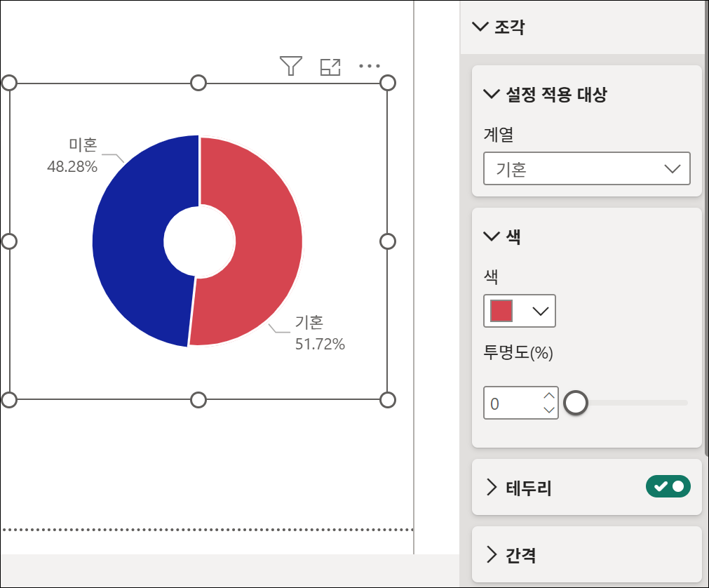Select the bottom-center resize handle of visual
709x588 pixels.
(198, 400)
